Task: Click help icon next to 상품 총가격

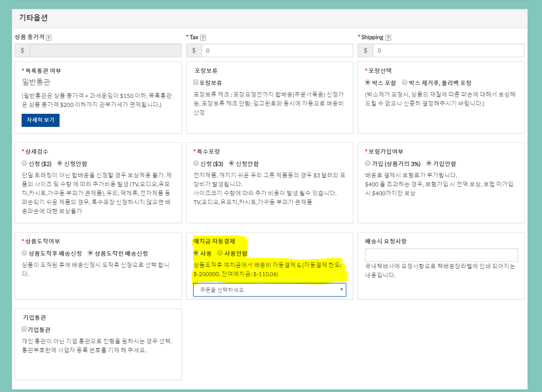Action: point(49,38)
